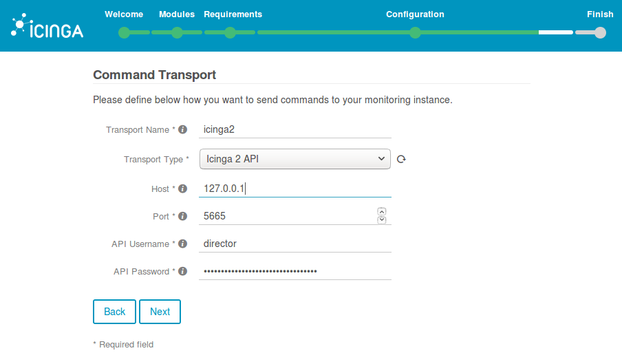Image resolution: width=622 pixels, height=364 pixels.
Task: Click the Command Transport heading
Action: [x=154, y=74]
